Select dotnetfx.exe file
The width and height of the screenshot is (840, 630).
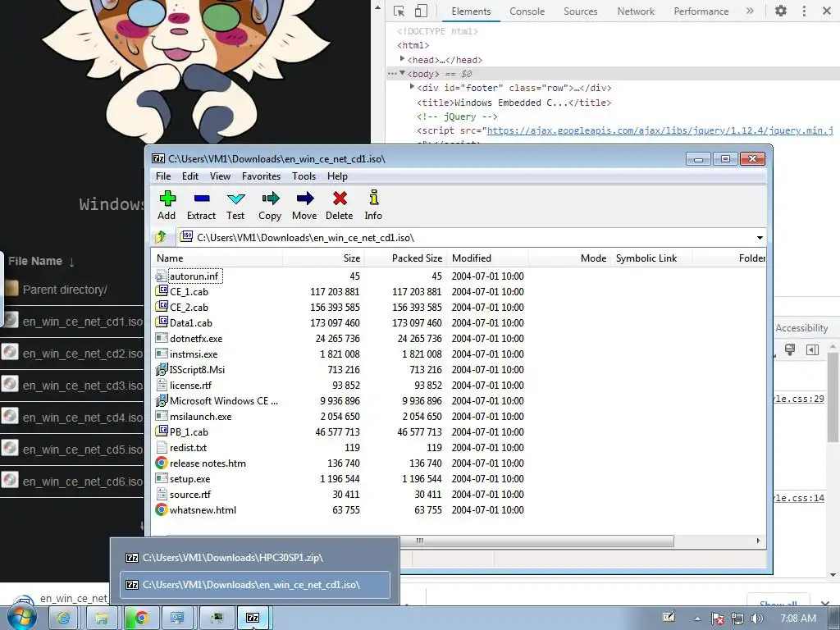tap(196, 339)
